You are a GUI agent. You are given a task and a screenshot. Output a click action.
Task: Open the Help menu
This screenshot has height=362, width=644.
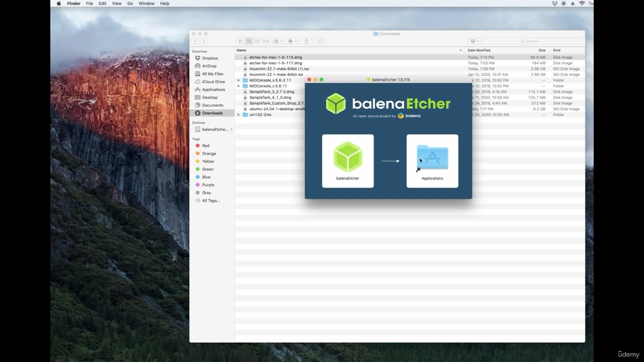point(165,4)
